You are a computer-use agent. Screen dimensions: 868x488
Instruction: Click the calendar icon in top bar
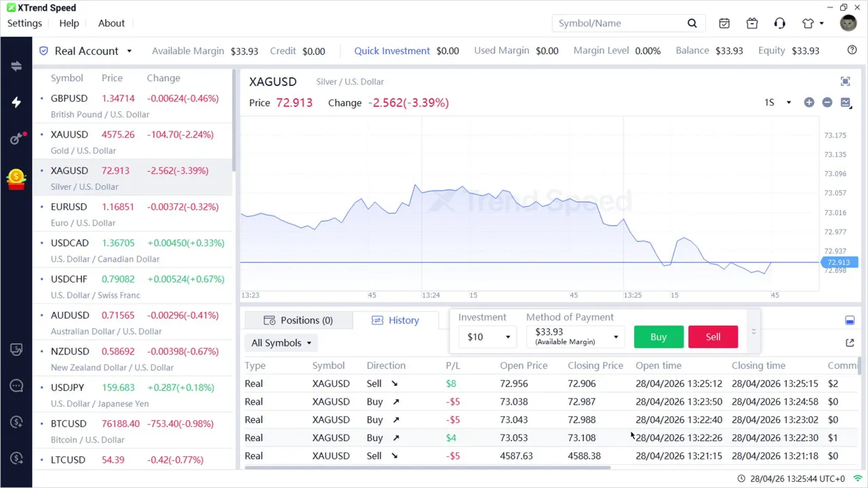click(x=724, y=24)
